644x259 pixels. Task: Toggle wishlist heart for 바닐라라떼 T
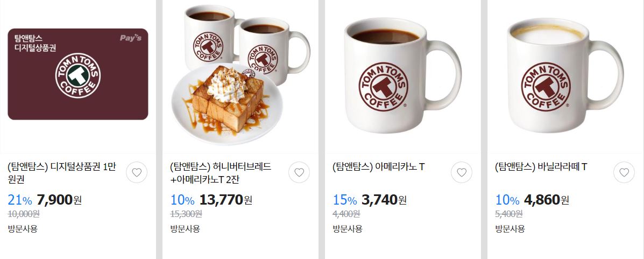624,172
